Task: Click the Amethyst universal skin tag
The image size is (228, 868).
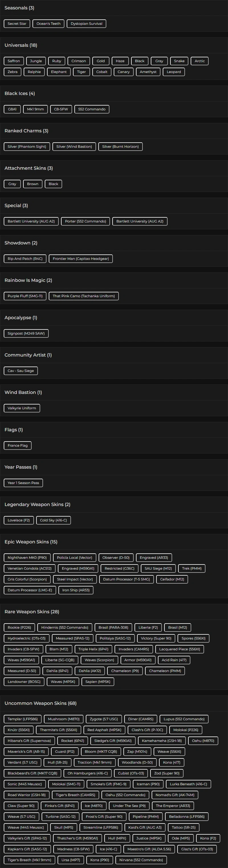Action: click(148, 72)
